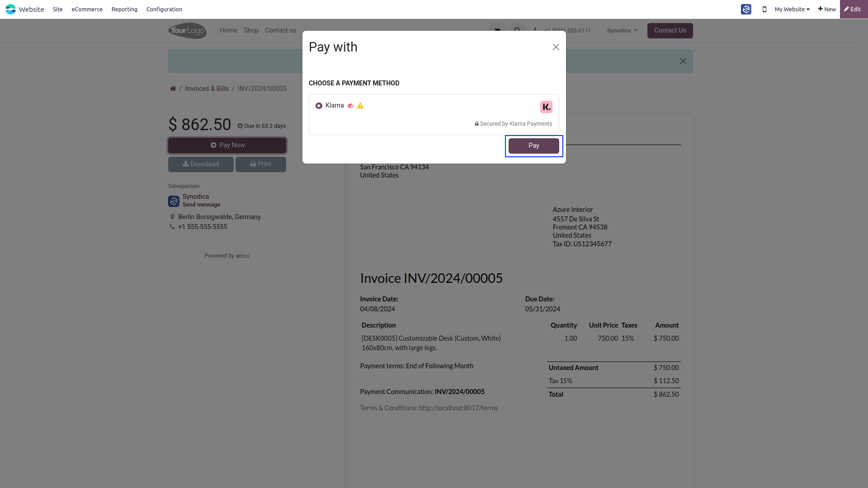Image resolution: width=868 pixels, height=488 pixels.
Task: Download the invoice
Action: 201,164
